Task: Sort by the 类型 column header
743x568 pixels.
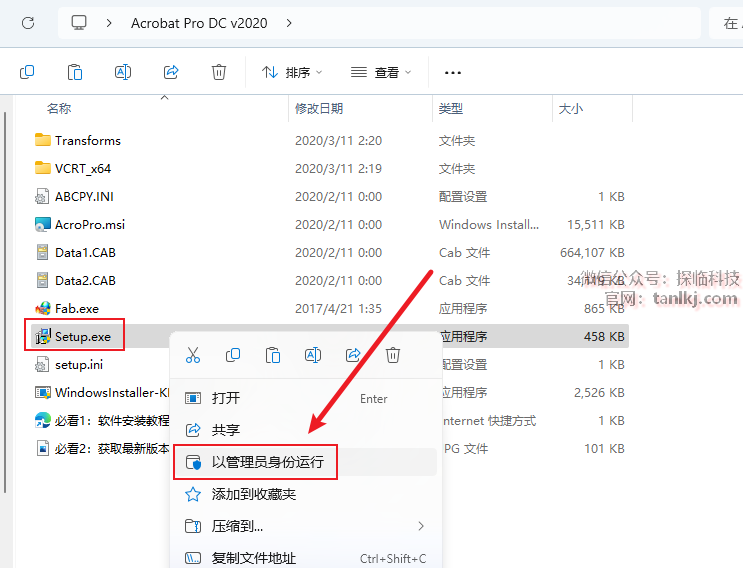Action: pos(451,108)
